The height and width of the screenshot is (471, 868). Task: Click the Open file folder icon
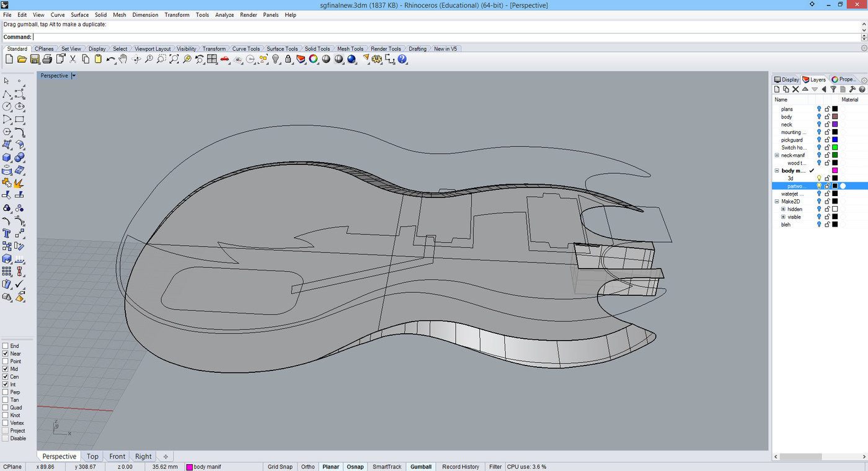point(22,59)
